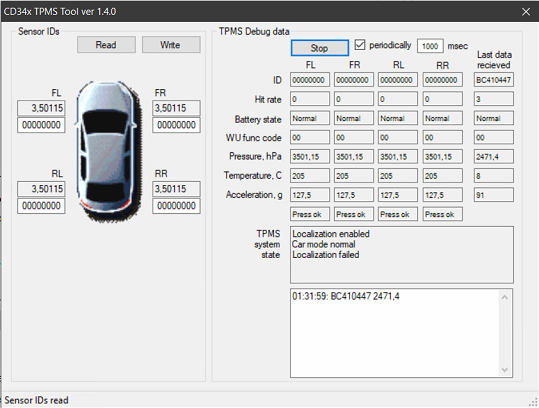Select the FL Pressure hPa field
Viewport: 539px width, 408px height.
click(310, 157)
